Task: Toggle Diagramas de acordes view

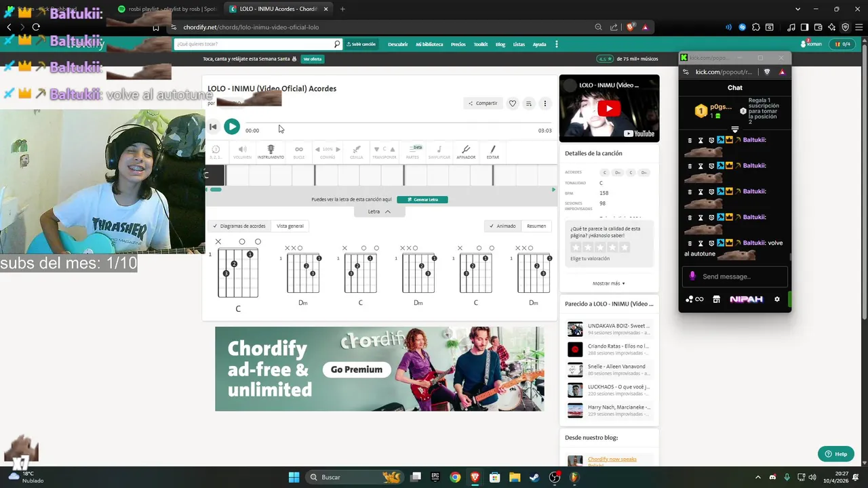Action: pos(239,226)
